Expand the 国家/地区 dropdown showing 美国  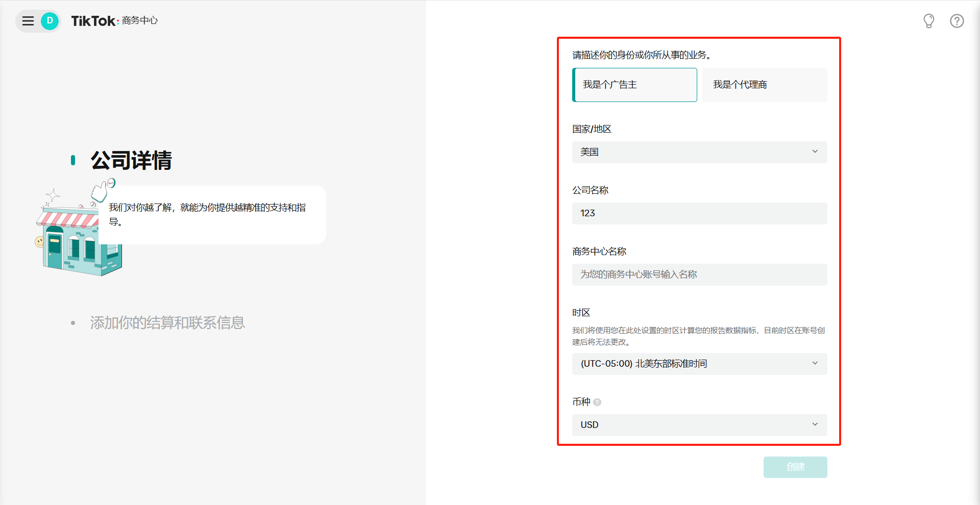[x=699, y=152]
